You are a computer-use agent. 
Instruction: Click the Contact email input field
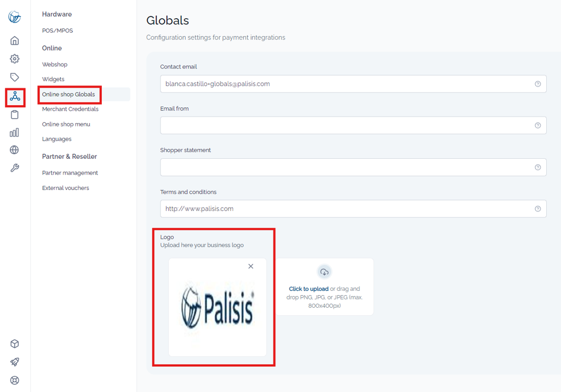pos(353,84)
